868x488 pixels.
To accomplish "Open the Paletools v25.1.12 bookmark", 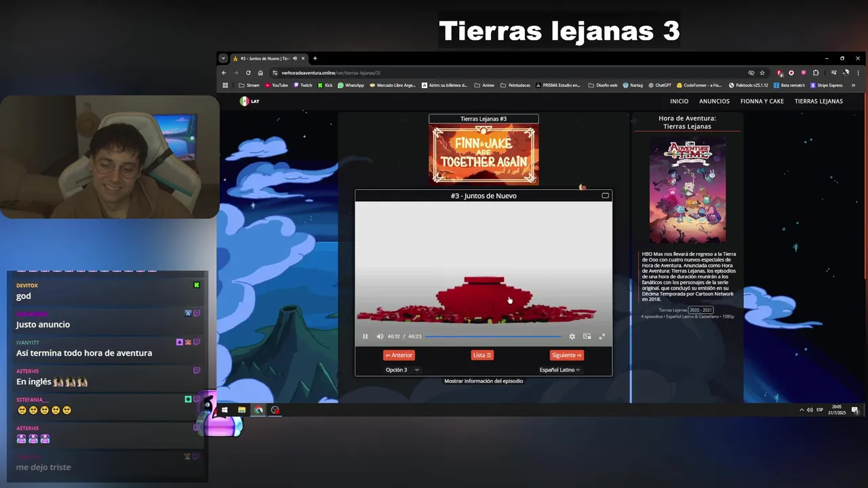I will [749, 85].
